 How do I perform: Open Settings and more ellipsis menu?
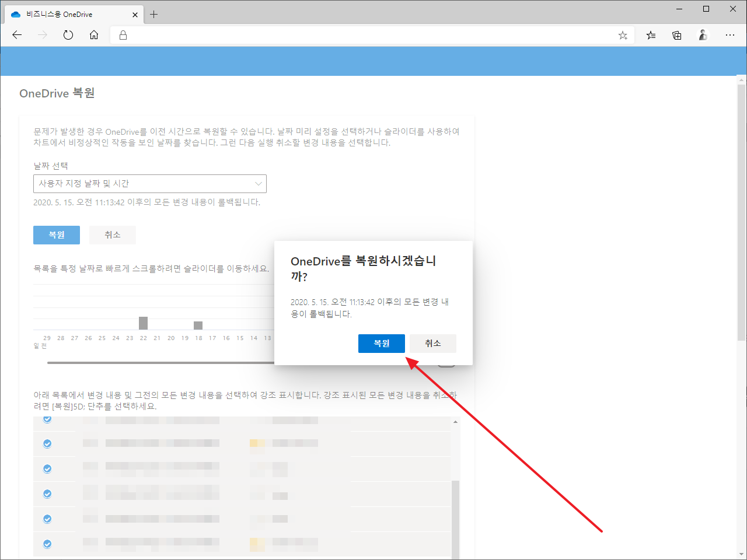(x=730, y=36)
